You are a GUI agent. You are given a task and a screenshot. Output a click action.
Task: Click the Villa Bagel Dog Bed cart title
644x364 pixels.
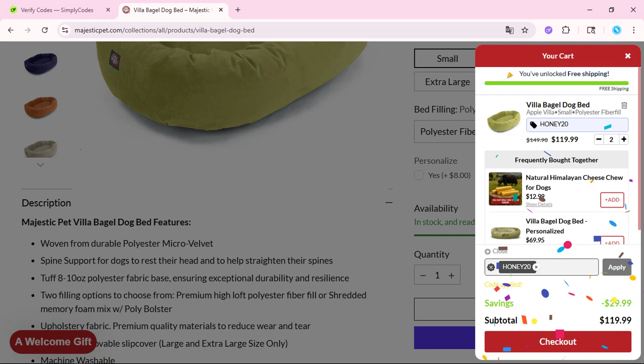558,105
